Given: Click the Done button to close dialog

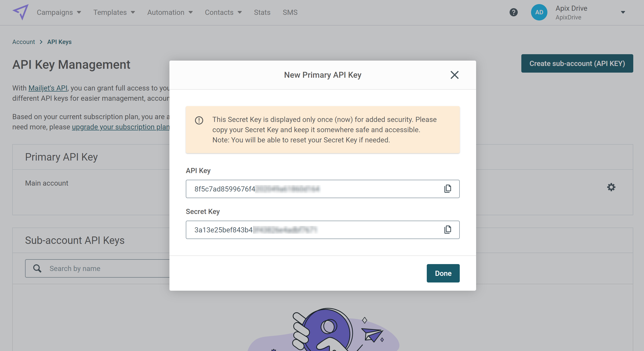Looking at the screenshot, I should (443, 273).
